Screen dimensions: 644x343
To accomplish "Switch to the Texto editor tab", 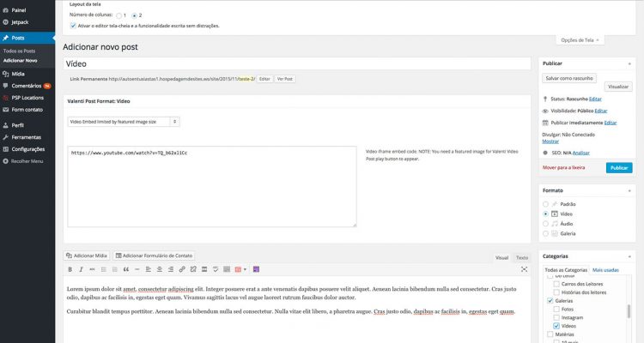I will [522, 257].
